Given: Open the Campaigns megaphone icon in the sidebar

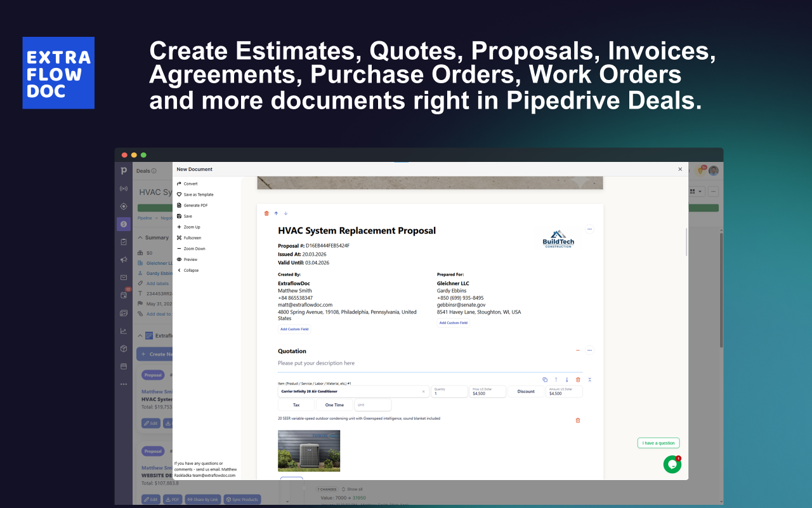Looking at the screenshot, I should (x=123, y=260).
